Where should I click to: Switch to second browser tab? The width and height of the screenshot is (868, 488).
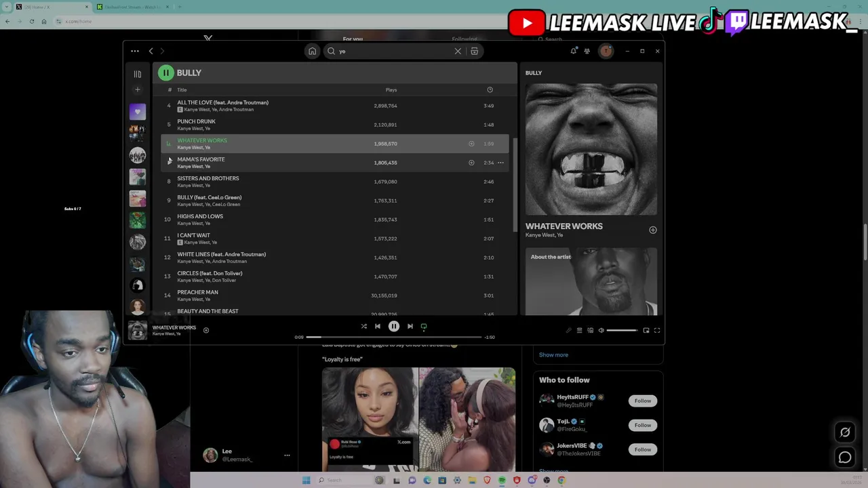132,7
